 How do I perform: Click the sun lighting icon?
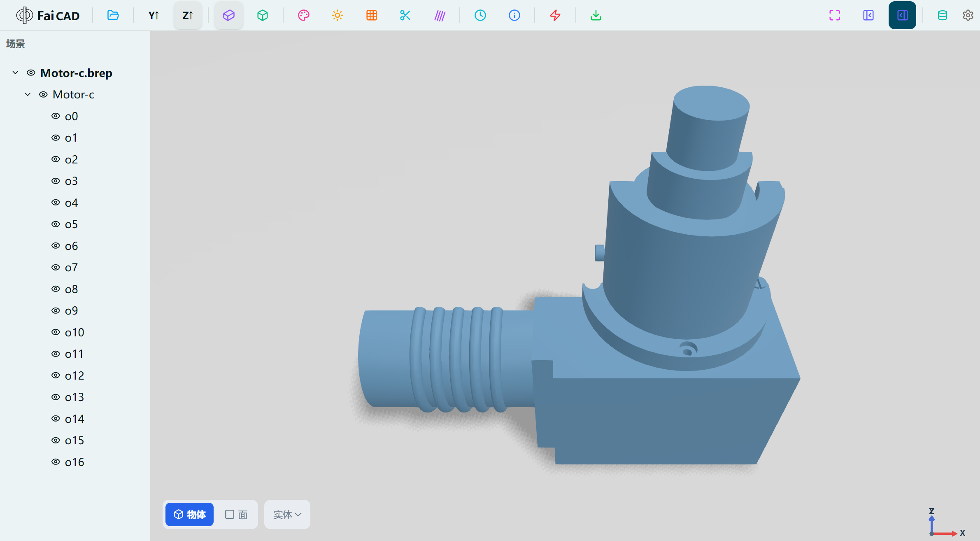pyautogui.click(x=338, y=16)
